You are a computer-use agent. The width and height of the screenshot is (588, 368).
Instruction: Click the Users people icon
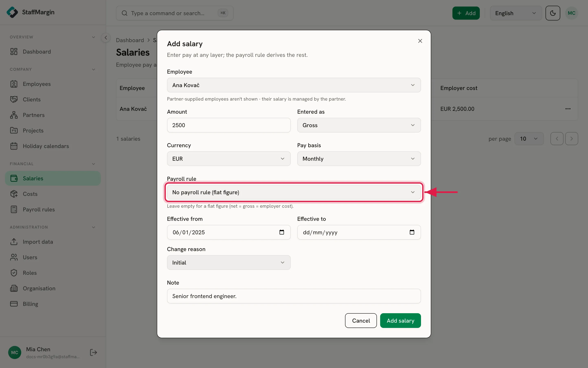[14, 257]
